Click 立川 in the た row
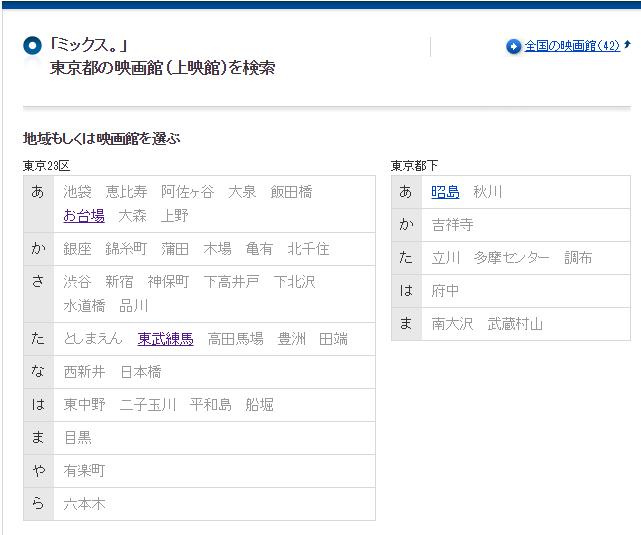 pos(446,257)
